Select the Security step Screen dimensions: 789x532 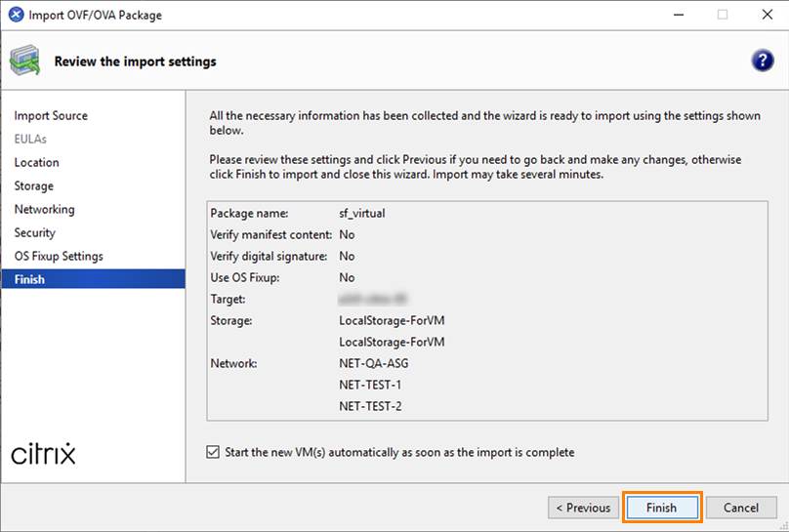(35, 232)
